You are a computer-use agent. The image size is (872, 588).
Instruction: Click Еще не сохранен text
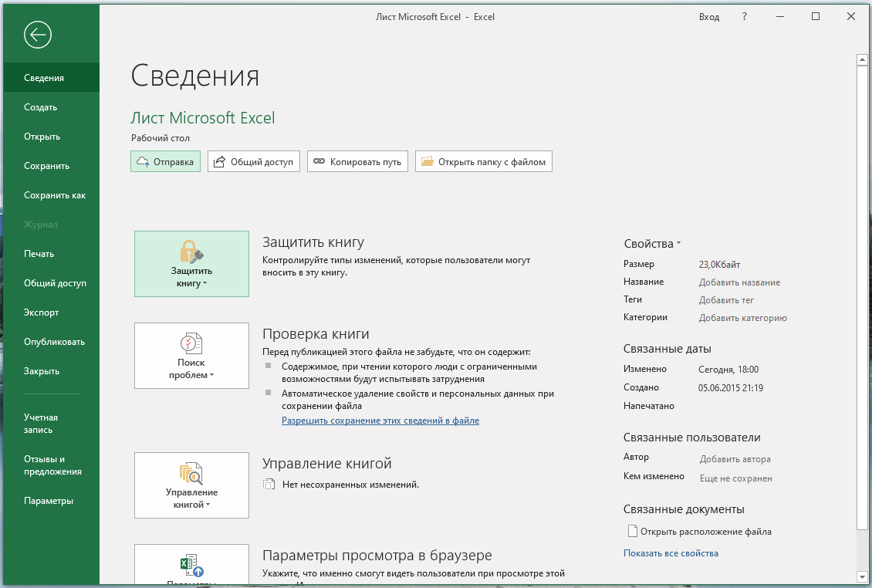(x=735, y=478)
